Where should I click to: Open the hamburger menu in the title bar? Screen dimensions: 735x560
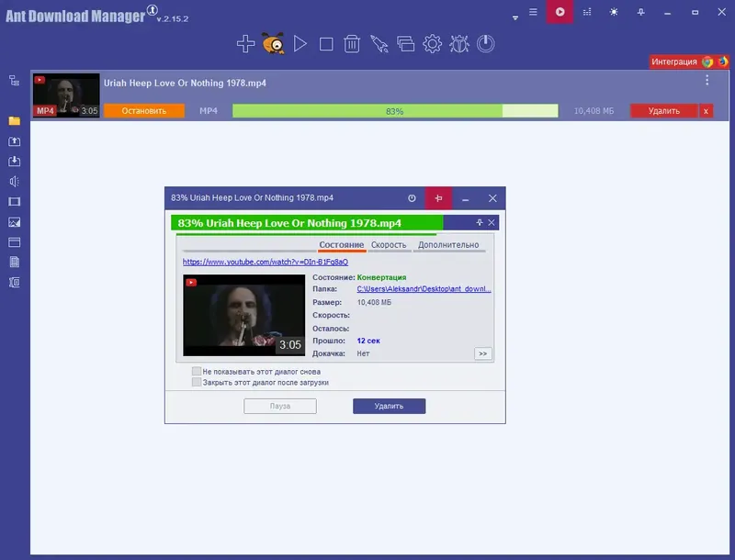click(x=532, y=14)
